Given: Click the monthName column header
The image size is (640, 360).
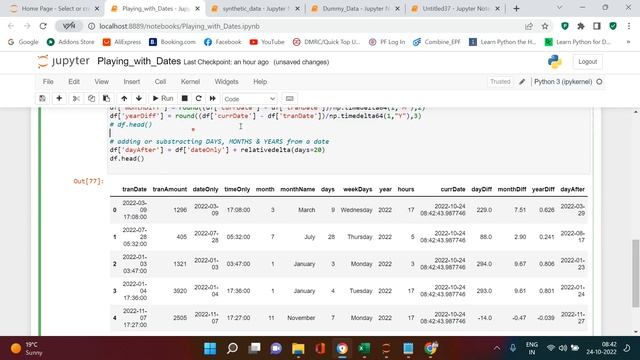Looking at the screenshot, I should [298, 189].
